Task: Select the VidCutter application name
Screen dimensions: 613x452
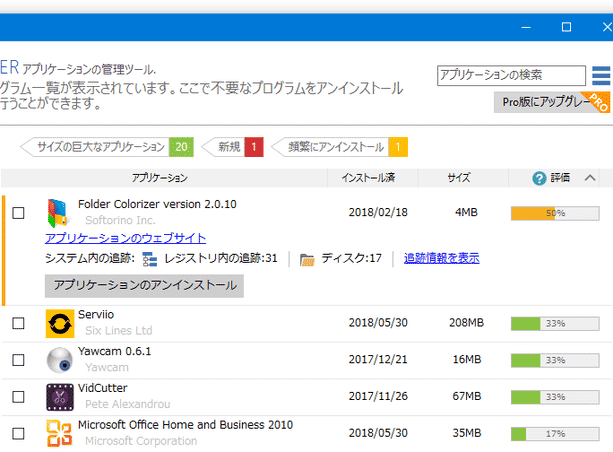Action: 102,388
